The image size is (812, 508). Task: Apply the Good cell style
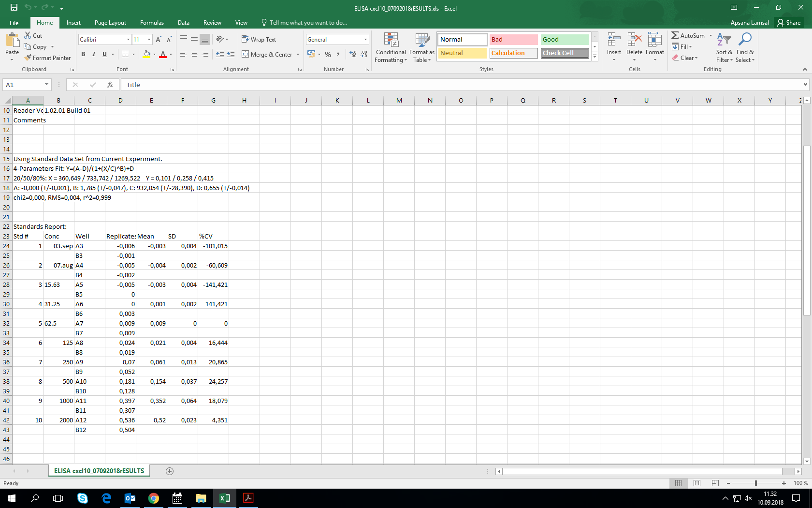(564, 40)
